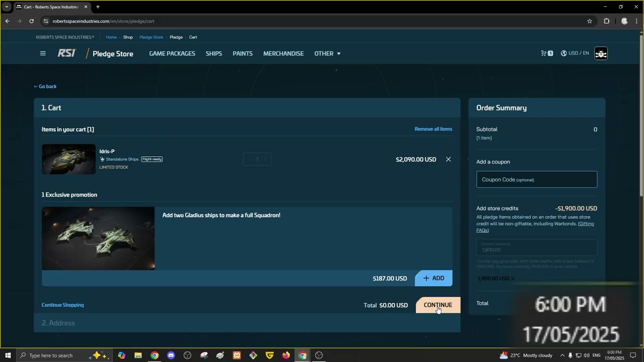Open the MERCHANDISE menu
The width and height of the screenshot is (644, 362).
pos(283,53)
